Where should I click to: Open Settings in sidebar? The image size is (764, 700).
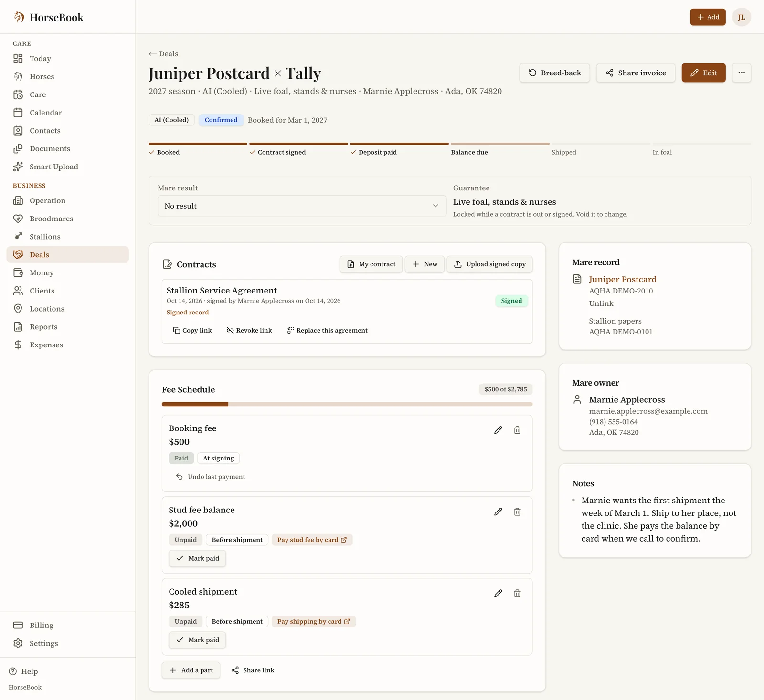click(x=67, y=643)
